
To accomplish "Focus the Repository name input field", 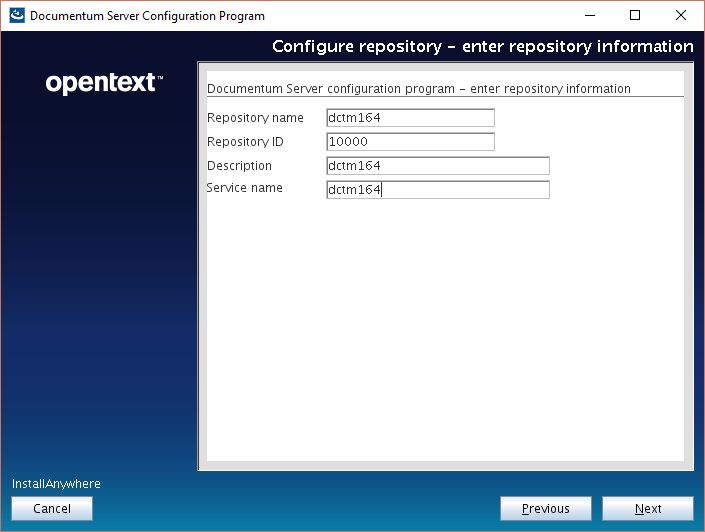I will click(x=410, y=118).
